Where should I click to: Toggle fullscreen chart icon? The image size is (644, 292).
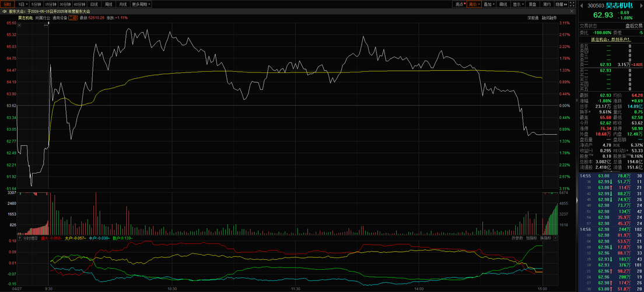pos(572,4)
